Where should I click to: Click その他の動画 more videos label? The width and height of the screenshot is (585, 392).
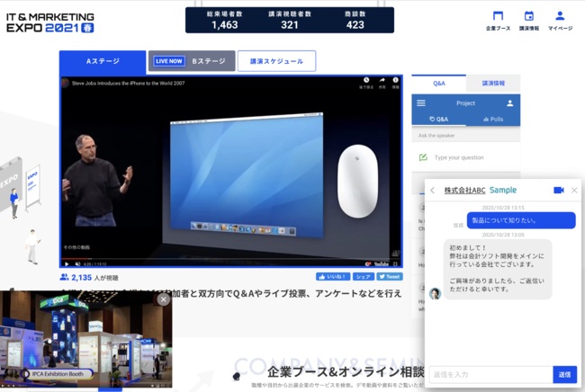[x=76, y=247]
